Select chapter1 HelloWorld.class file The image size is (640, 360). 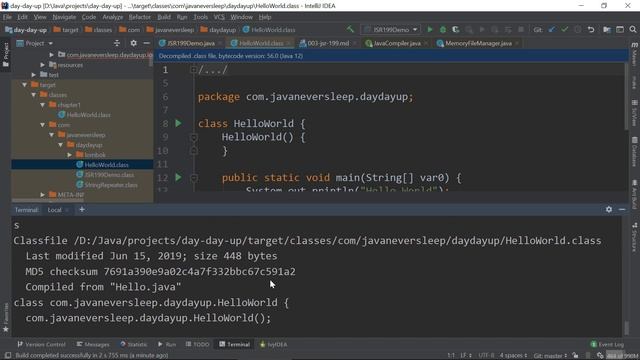84,115
